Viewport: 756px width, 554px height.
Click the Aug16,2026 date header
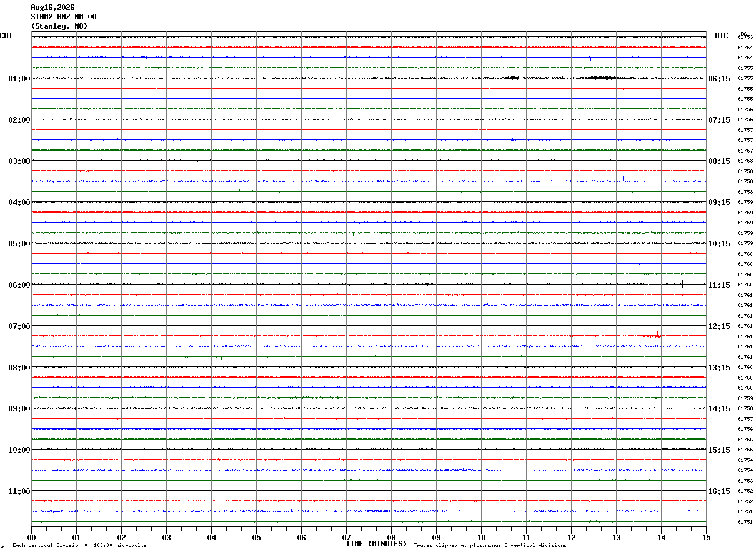coord(52,8)
